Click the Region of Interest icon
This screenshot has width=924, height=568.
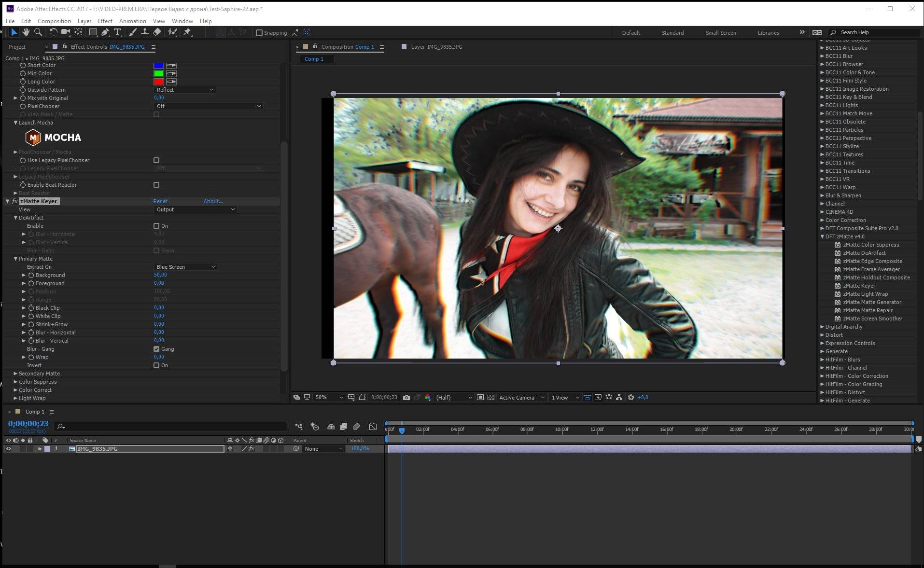tap(480, 398)
